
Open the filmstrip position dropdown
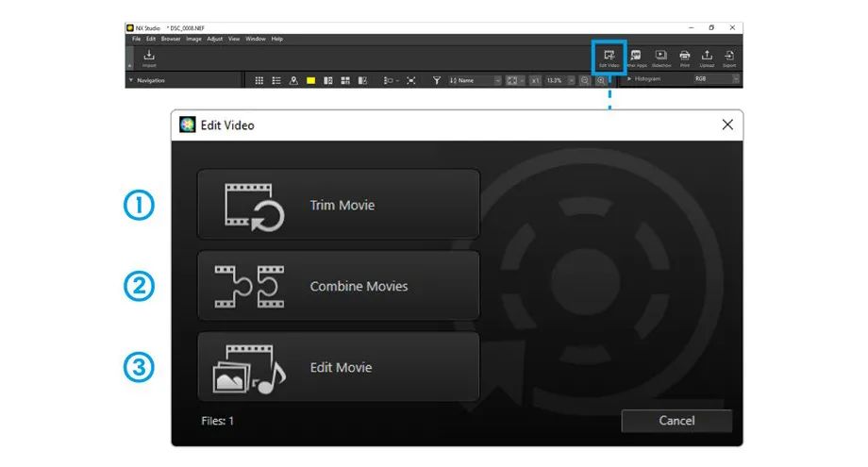[x=391, y=81]
